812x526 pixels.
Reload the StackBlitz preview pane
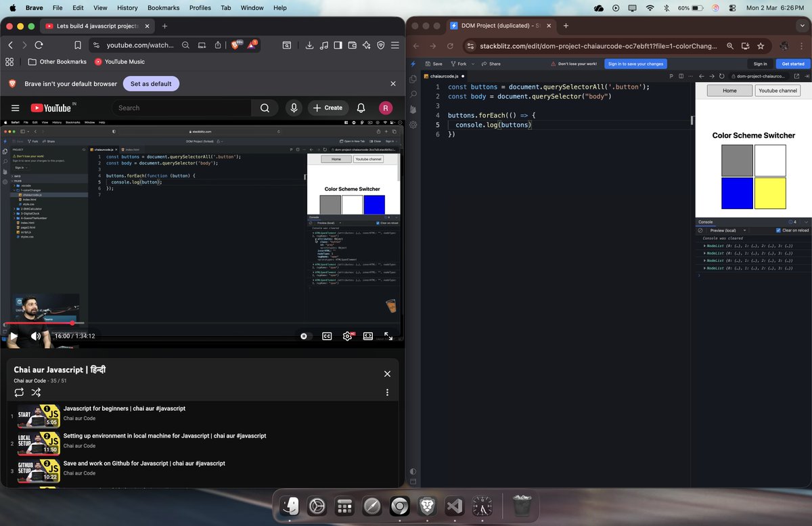tap(722, 76)
